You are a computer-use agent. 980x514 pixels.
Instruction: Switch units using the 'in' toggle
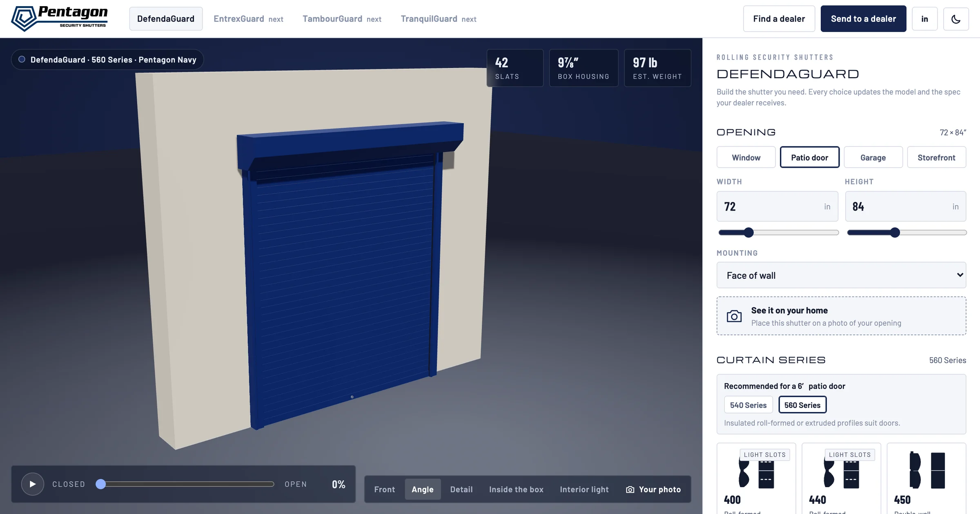coord(925,19)
